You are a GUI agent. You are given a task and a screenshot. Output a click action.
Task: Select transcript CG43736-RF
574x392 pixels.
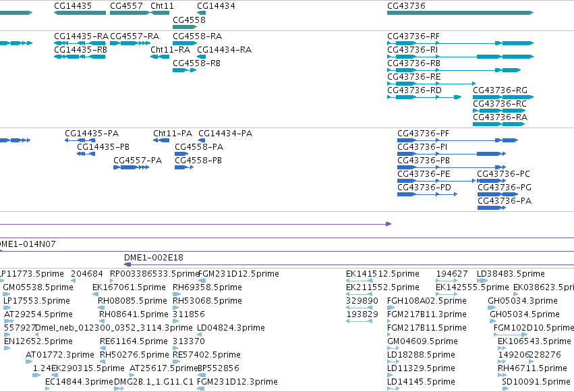(460, 43)
